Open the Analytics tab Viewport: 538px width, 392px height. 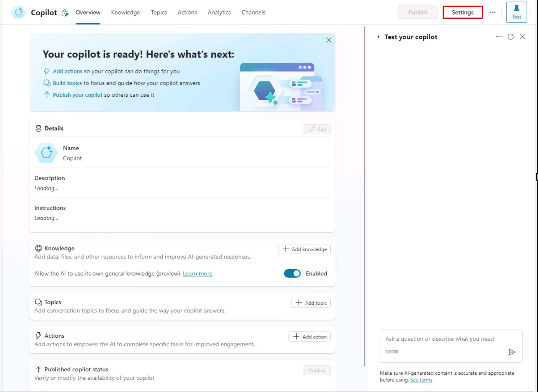pyautogui.click(x=219, y=12)
